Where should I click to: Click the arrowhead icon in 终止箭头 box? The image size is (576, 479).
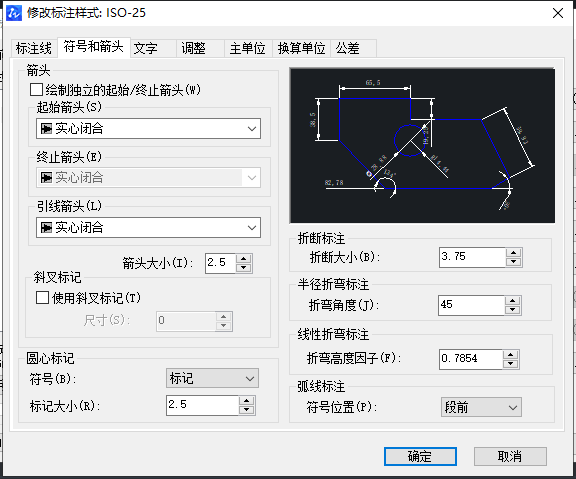click(x=46, y=178)
